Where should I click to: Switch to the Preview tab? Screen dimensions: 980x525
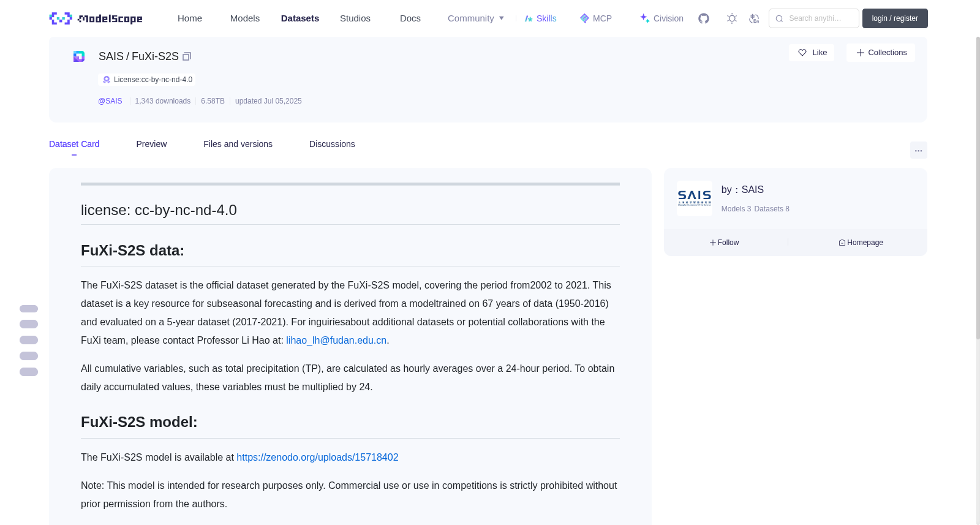pos(151,144)
